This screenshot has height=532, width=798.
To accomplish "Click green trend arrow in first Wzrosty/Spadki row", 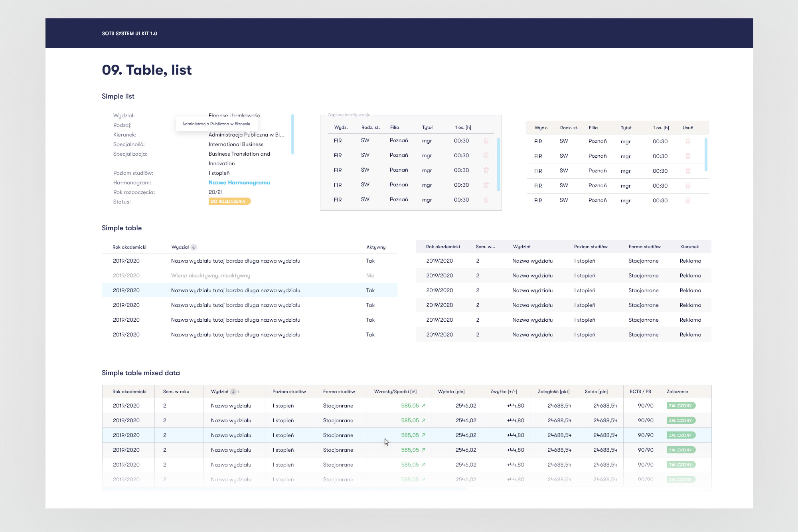I will 423,405.
